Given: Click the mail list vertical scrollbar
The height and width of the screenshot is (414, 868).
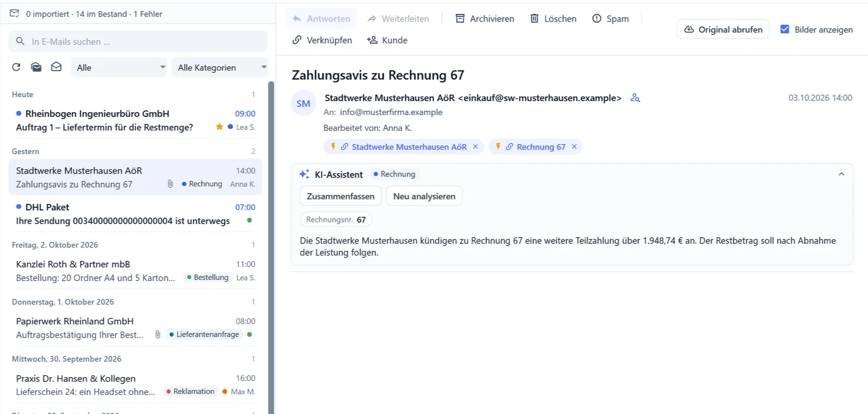Looking at the screenshot, I should point(271,247).
